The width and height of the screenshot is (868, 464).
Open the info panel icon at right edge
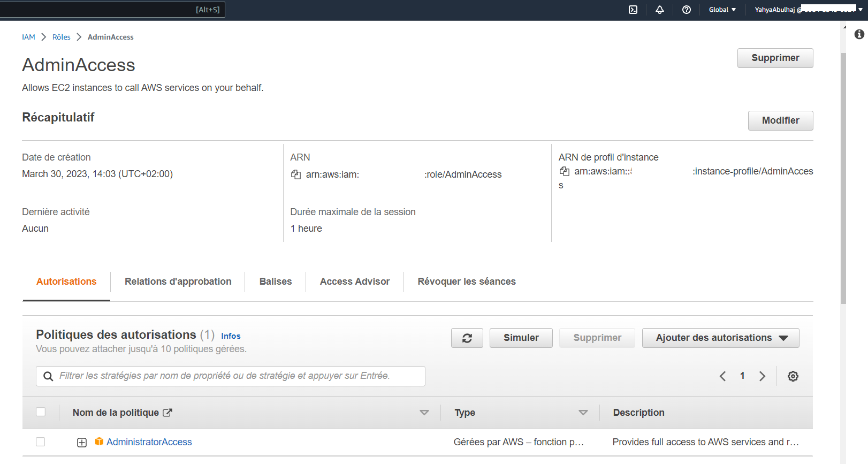point(859,34)
